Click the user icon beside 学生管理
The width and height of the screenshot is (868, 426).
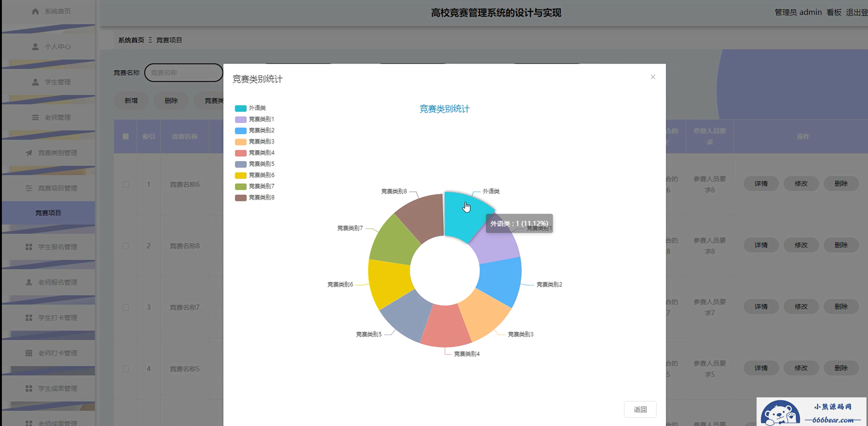click(35, 82)
